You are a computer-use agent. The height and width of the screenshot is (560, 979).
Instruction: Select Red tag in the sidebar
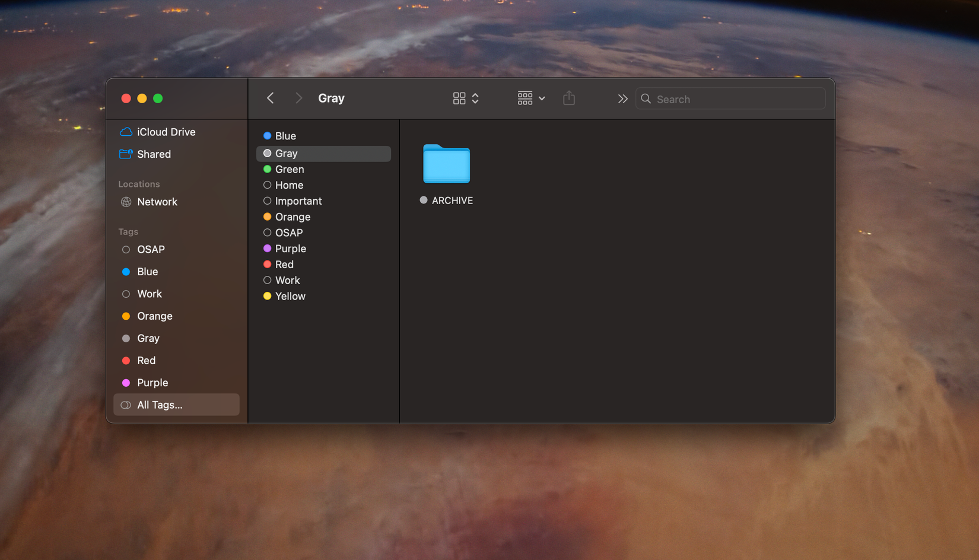176,361
